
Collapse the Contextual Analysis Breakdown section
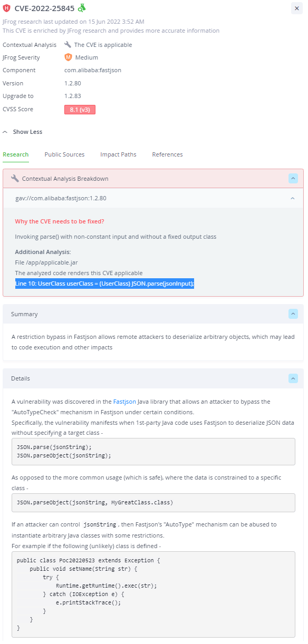pos(293,179)
